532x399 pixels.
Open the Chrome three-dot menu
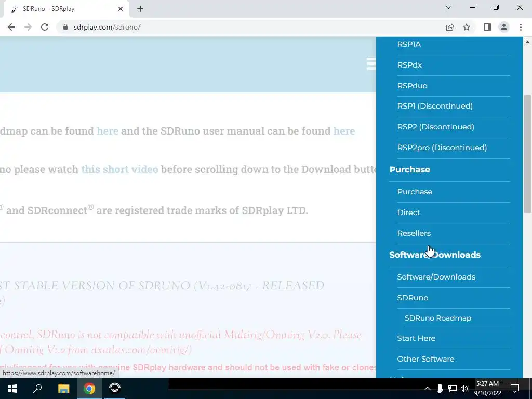pyautogui.click(x=521, y=27)
